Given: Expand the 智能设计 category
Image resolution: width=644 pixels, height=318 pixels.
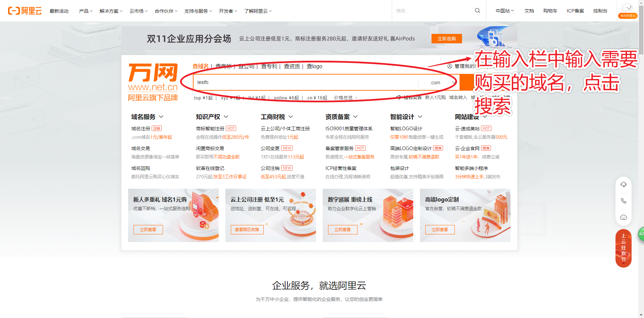Looking at the screenshot, I should click(406, 117).
